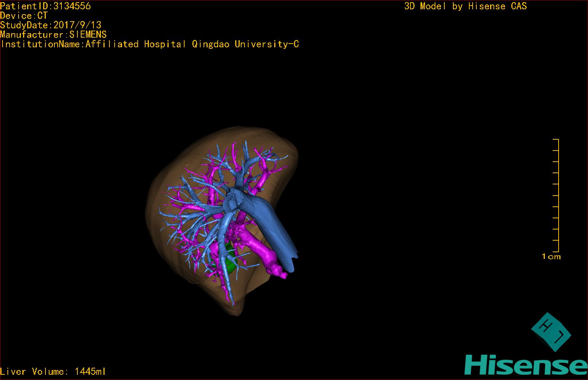This screenshot has width=588, height=380.
Task: Click the orientation cube showing H and L
Action: click(551, 332)
